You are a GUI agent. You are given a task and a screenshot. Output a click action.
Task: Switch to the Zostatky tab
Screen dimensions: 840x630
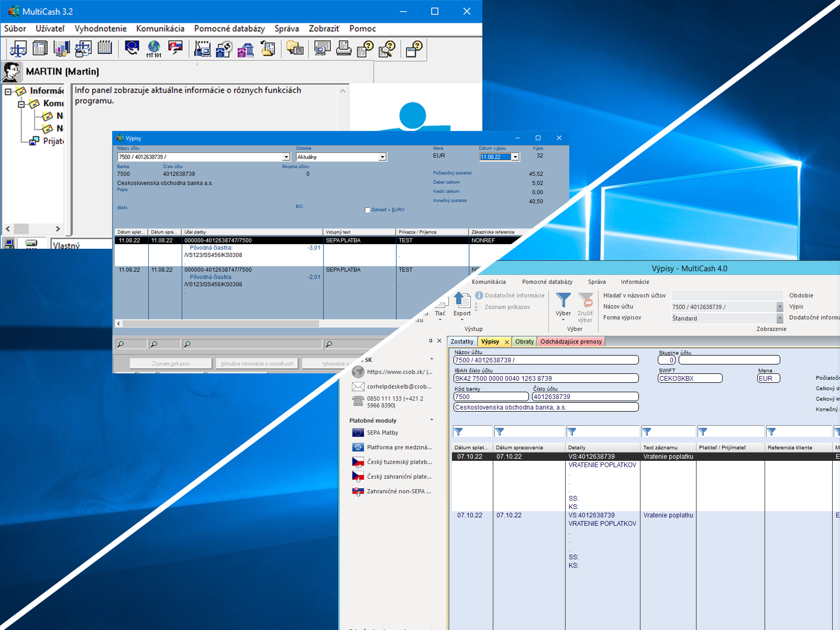[462, 341]
